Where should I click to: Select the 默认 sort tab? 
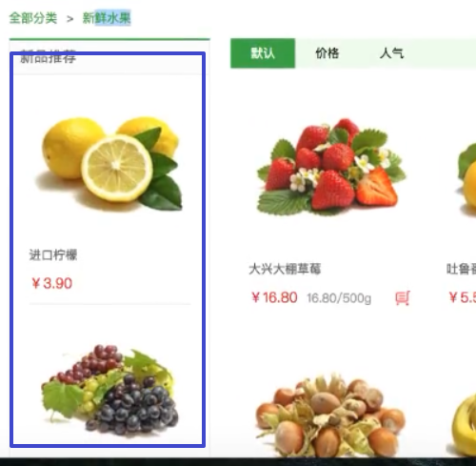click(263, 53)
